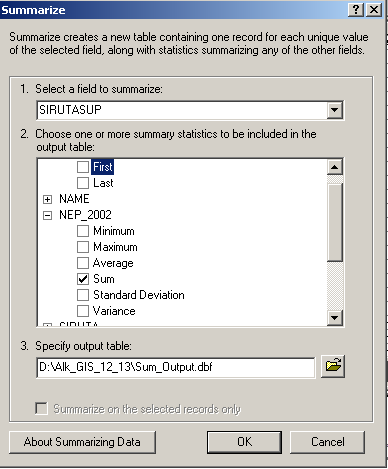Tick the Average checkbox

83,263
